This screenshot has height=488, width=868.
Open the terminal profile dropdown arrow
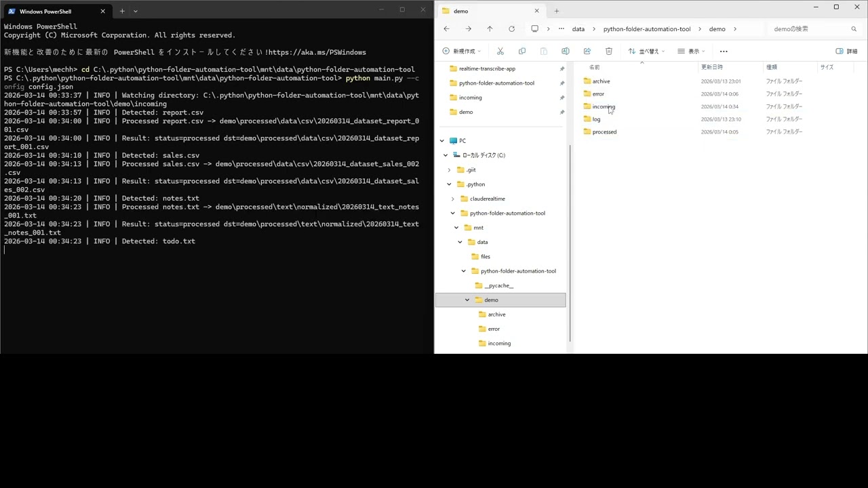click(x=136, y=11)
